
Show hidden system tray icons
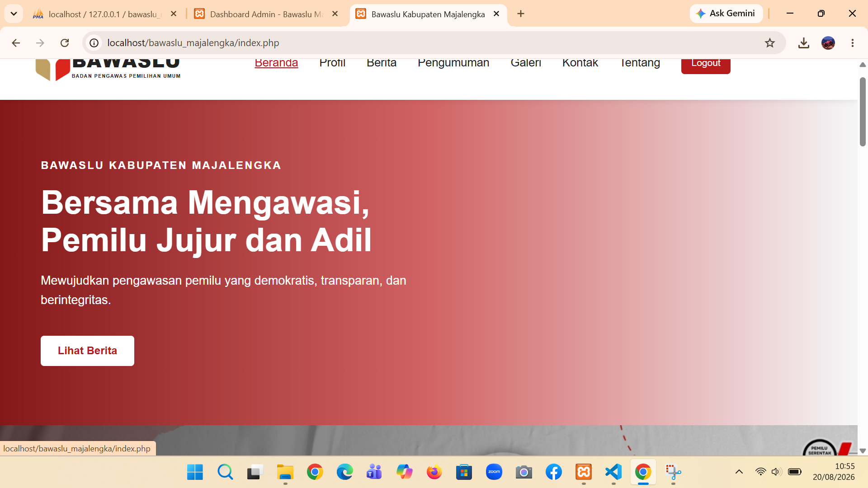pos(739,472)
